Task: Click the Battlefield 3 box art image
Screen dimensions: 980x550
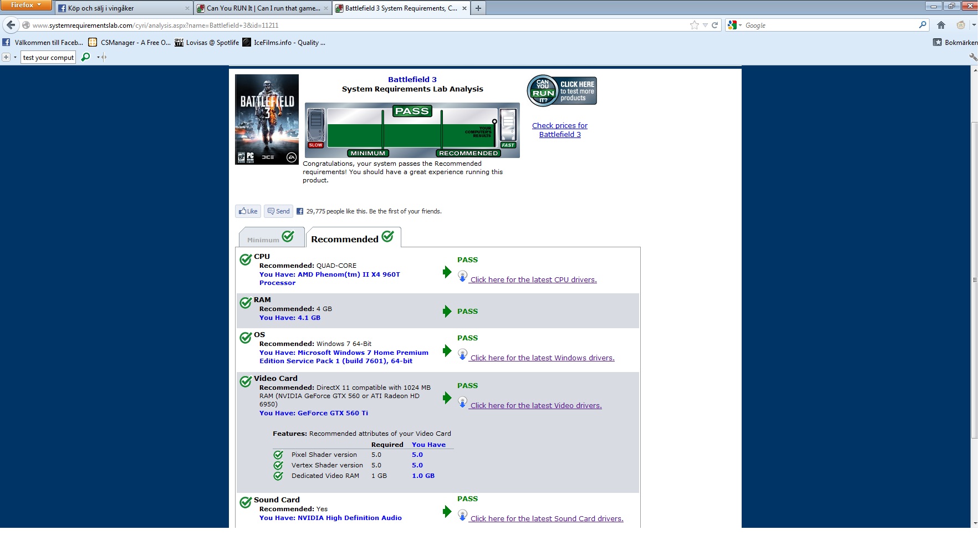Action: [x=267, y=119]
